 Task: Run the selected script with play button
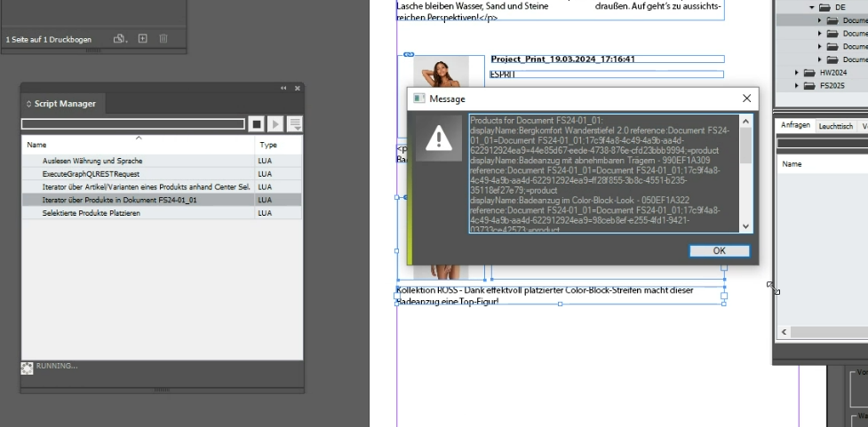point(275,124)
